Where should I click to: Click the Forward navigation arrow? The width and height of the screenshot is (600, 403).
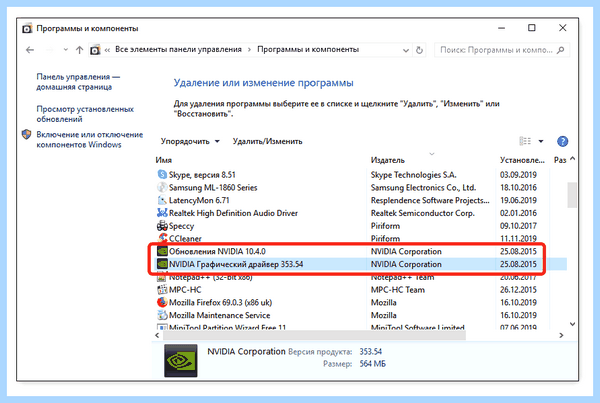click(x=50, y=50)
